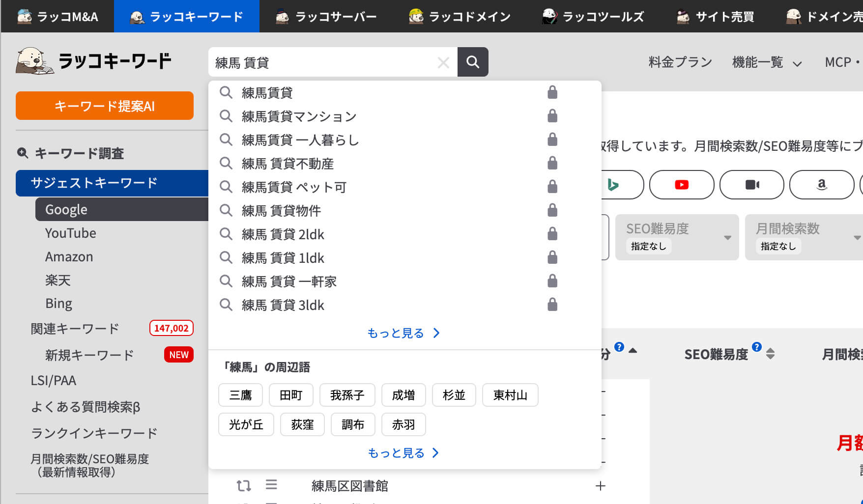Select the Amazon source icon button
The width and height of the screenshot is (863, 504).
coord(822,185)
